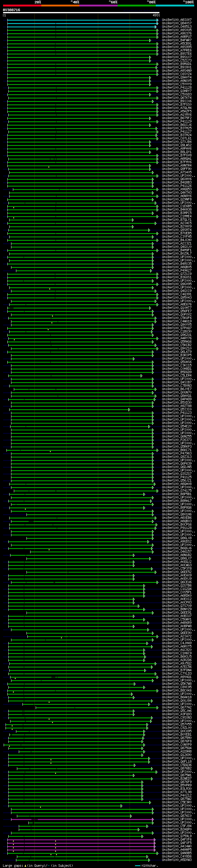Select hit label UniRef100_O48513

coord(177,26)
